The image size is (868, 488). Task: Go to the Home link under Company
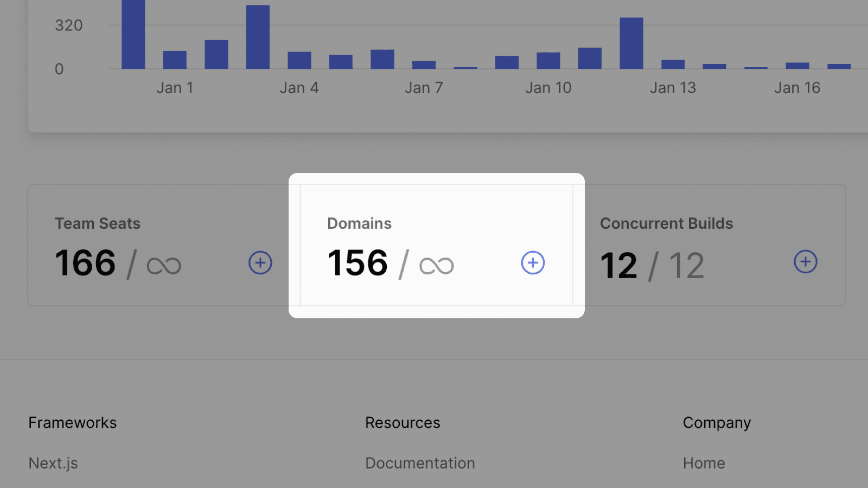coord(704,463)
